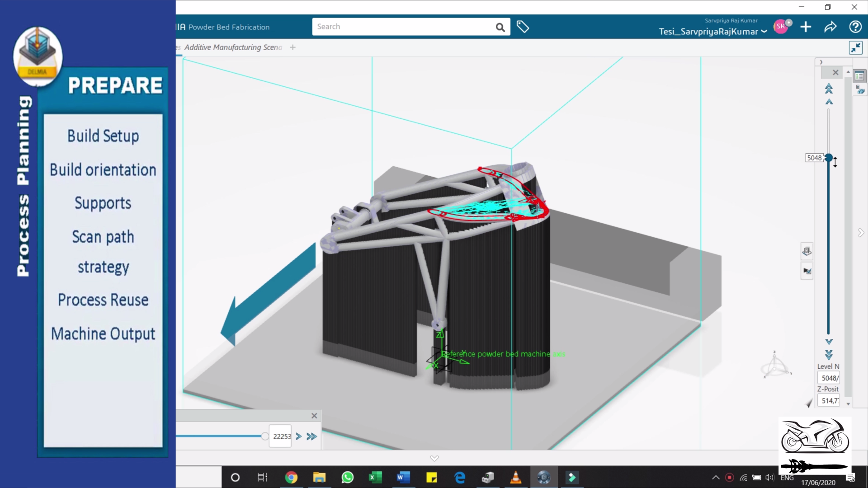Click the Level N label
868x488 pixels.
pyautogui.click(x=828, y=366)
